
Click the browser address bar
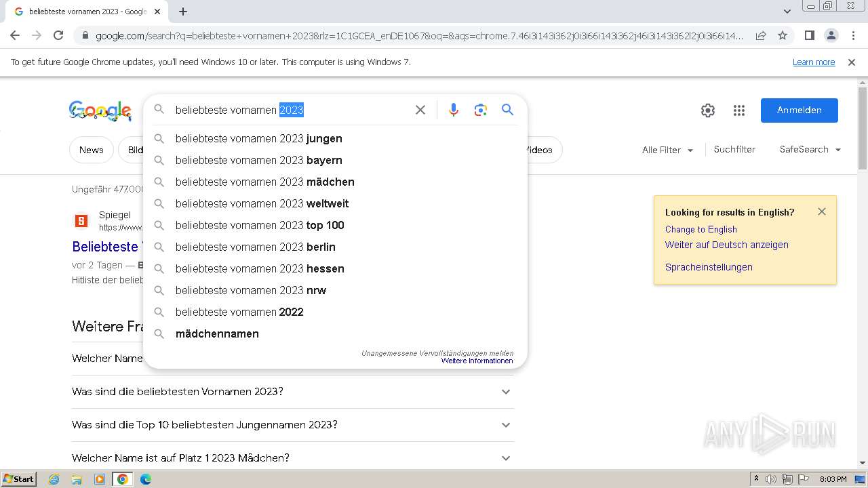[418, 35]
